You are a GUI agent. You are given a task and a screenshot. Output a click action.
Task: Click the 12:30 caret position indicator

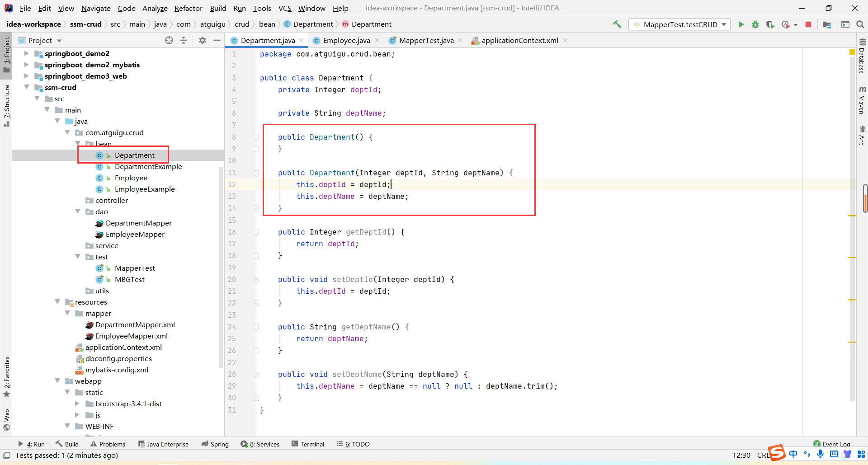(x=741, y=455)
